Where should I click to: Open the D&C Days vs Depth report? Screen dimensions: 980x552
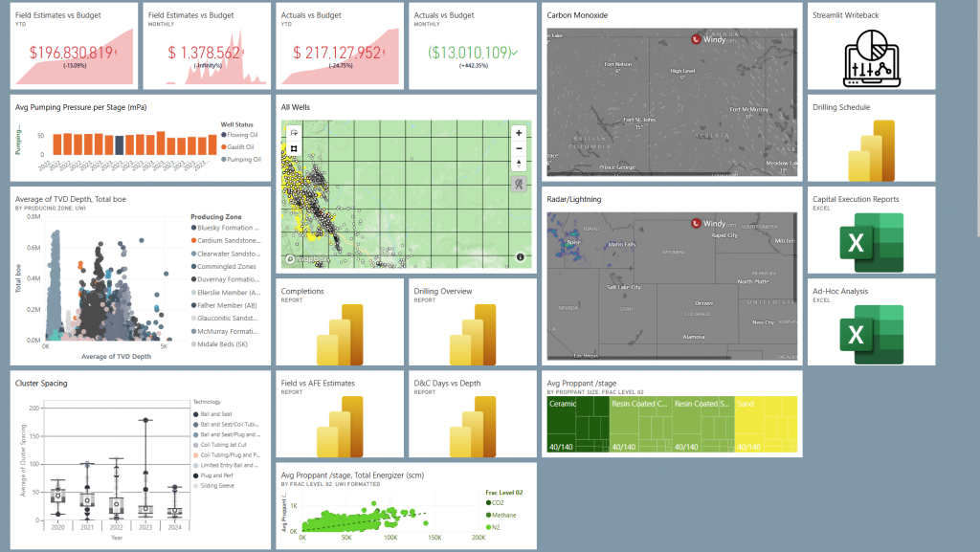tap(474, 425)
